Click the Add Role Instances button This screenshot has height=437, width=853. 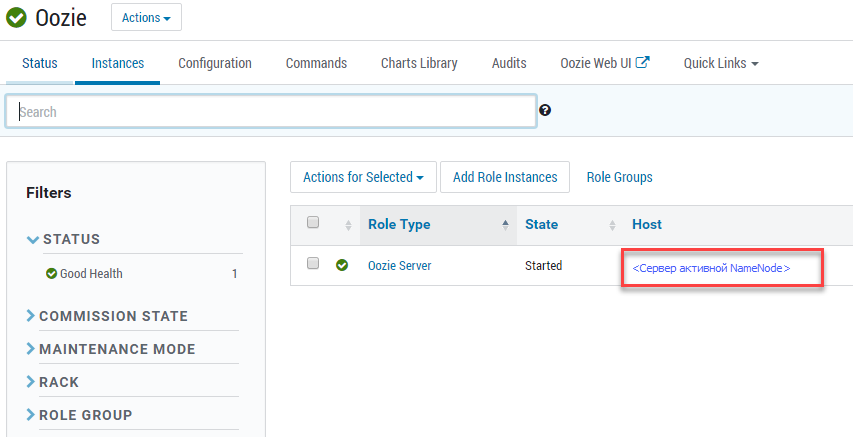505,177
